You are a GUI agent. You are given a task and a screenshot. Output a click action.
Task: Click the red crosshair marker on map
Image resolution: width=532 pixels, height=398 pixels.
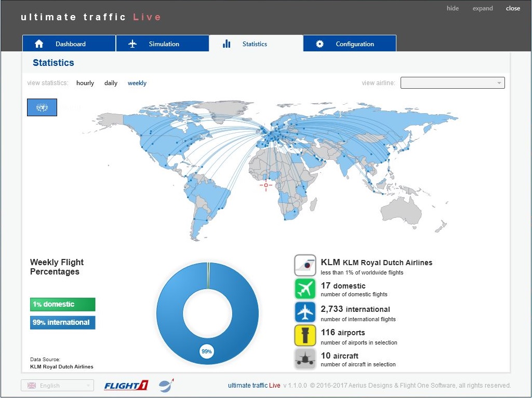click(x=266, y=185)
